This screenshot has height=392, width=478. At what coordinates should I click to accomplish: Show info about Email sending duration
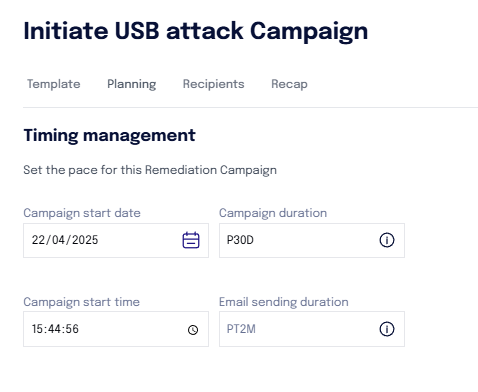[x=387, y=329]
